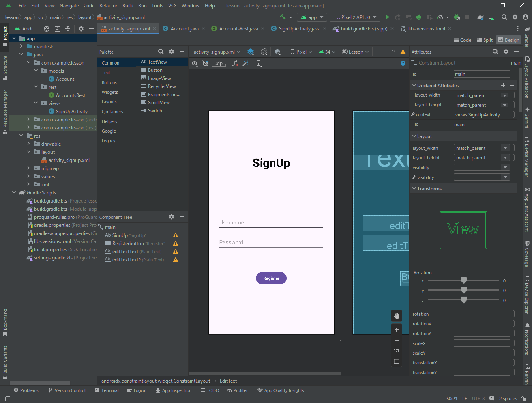Switch the editor to Split view
This screenshot has width=532, height=403.
pos(485,40)
